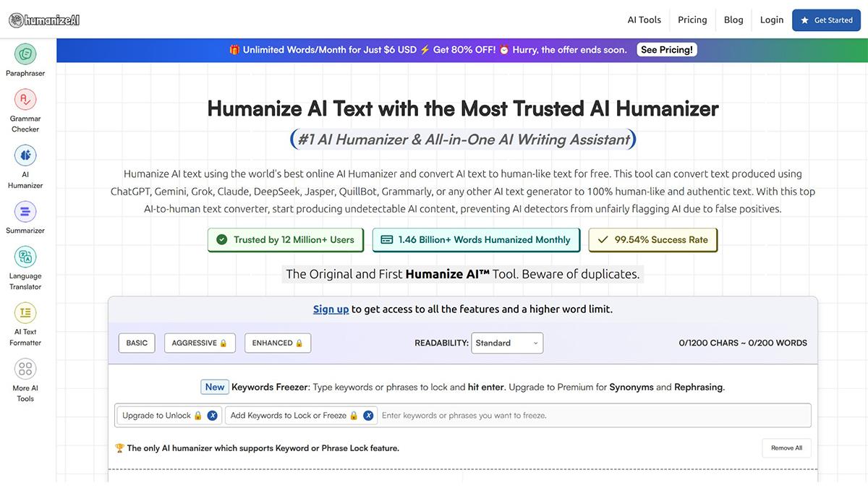Open the Blog page
Viewport: 868px width, 488px height.
(733, 20)
